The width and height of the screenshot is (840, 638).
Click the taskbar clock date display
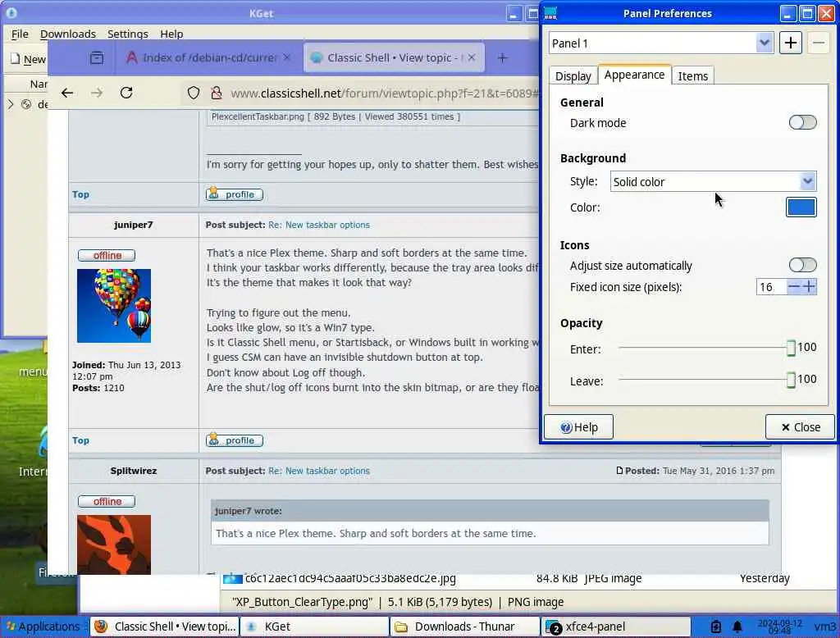tap(779, 627)
